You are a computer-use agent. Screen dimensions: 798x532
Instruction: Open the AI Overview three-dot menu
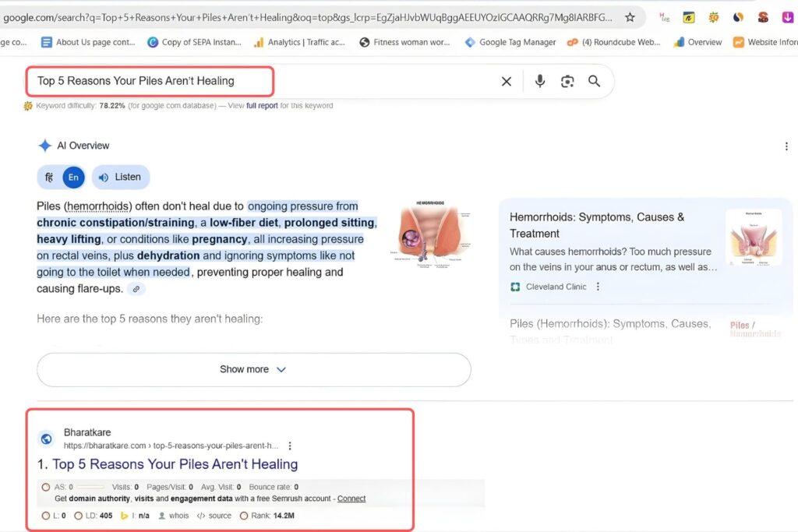coord(787,146)
